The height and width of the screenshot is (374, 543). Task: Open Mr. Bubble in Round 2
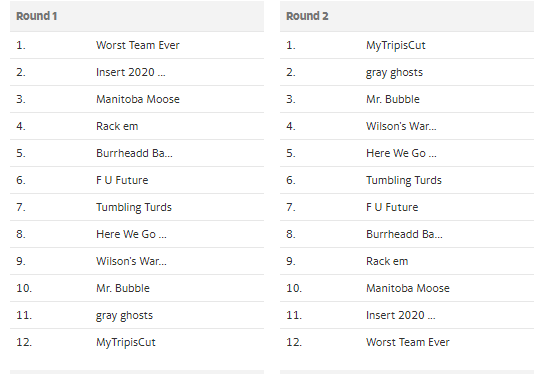pos(393,99)
